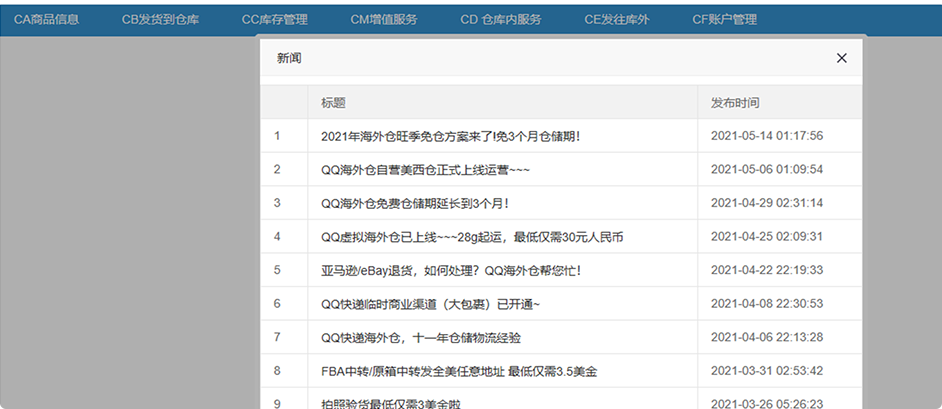942x409 pixels.
Task: Click the 新闻 dialog title
Action: (x=289, y=58)
